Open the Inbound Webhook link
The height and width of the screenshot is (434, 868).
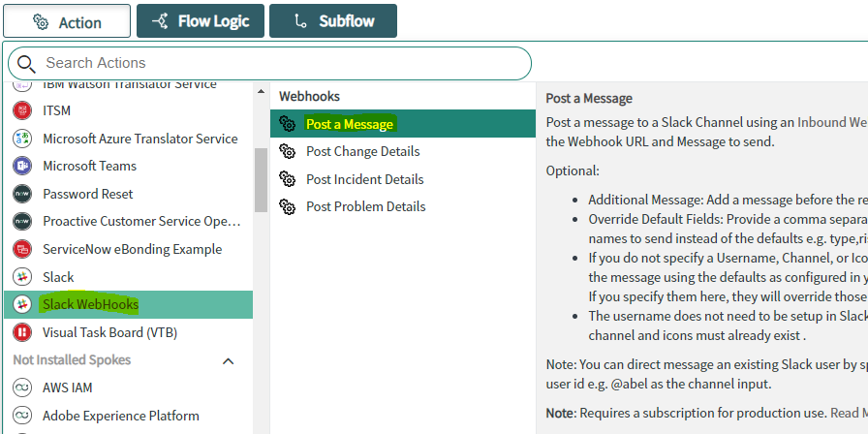coord(832,122)
